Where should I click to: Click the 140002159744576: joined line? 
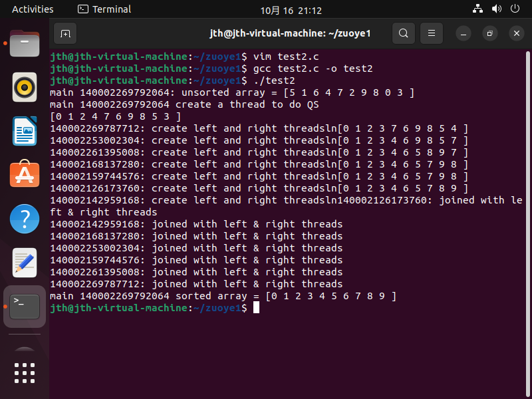[196, 260]
